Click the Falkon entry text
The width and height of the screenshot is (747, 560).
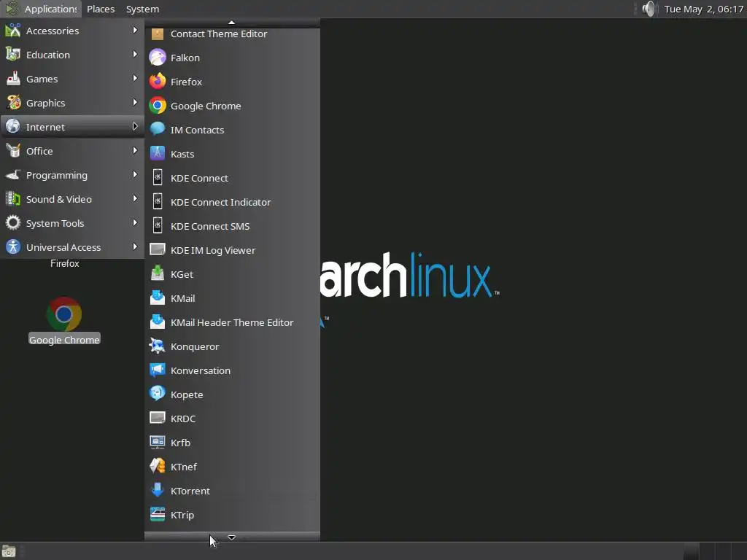click(x=185, y=58)
